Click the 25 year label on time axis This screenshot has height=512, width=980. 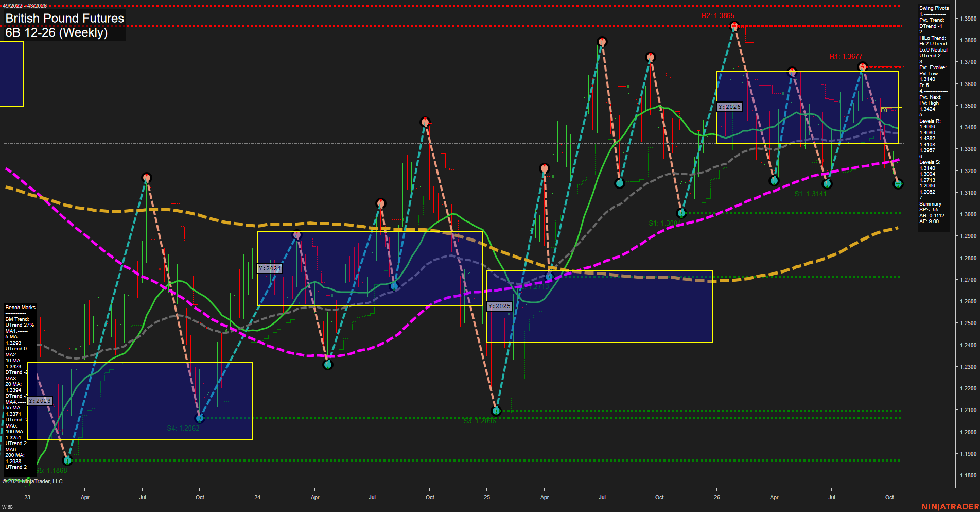(487, 497)
